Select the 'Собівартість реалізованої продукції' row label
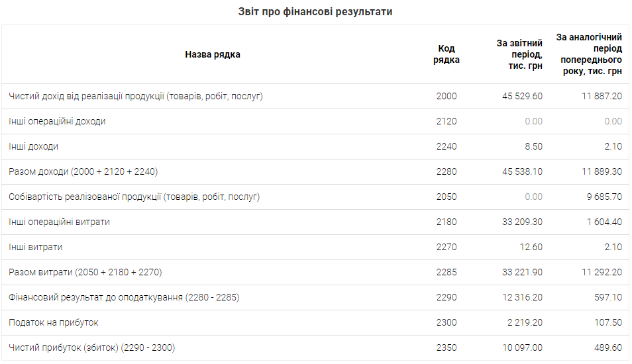Screen dimensions: 632x364 pos(134,197)
